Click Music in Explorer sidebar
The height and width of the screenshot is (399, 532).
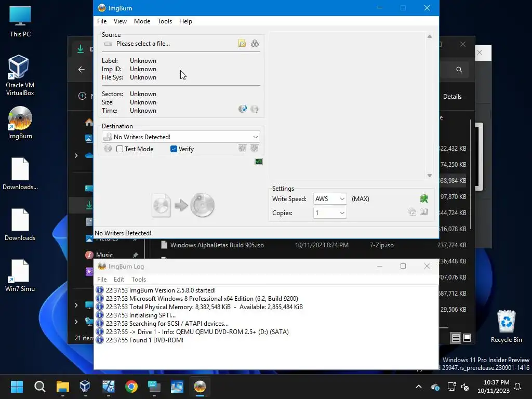(104, 255)
